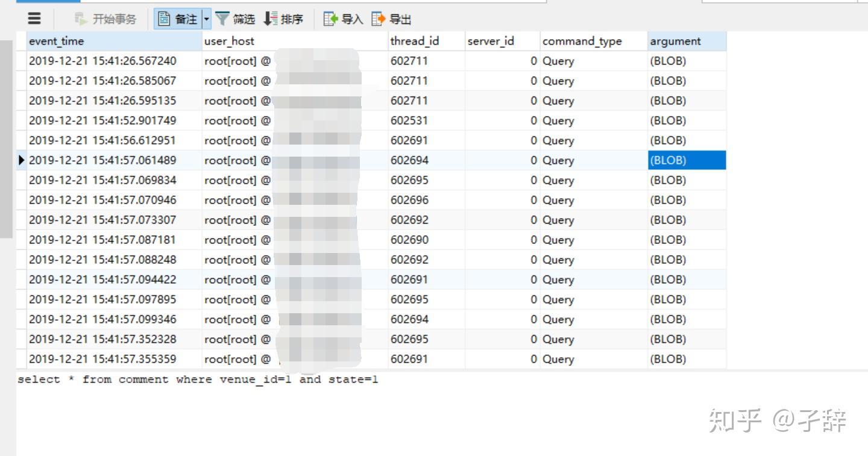Open the 筛选 filter tool
Screen dimensions: 868x456
(235, 19)
